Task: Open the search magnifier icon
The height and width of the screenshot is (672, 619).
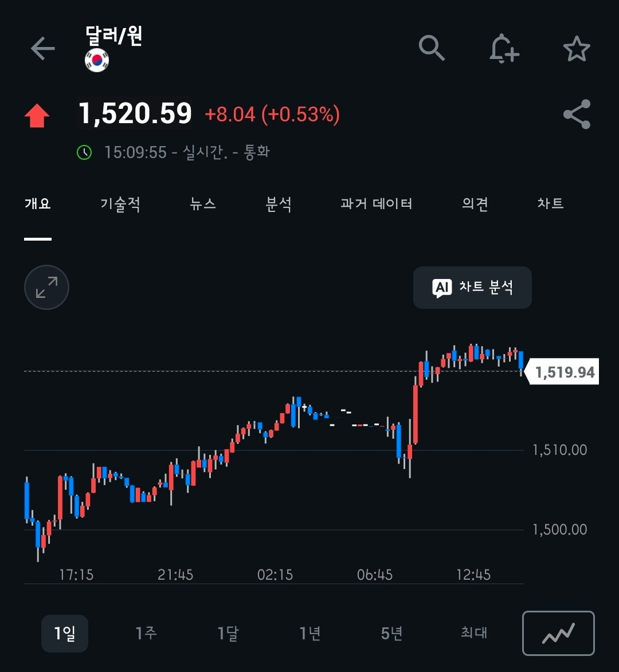Action: tap(432, 48)
